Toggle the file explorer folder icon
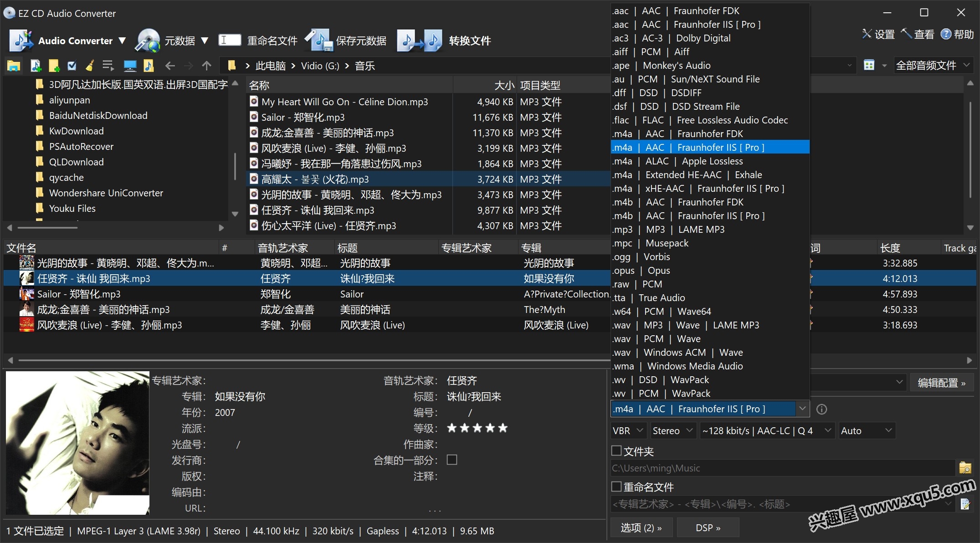Screen dimensions: 980x543 pos(14,66)
